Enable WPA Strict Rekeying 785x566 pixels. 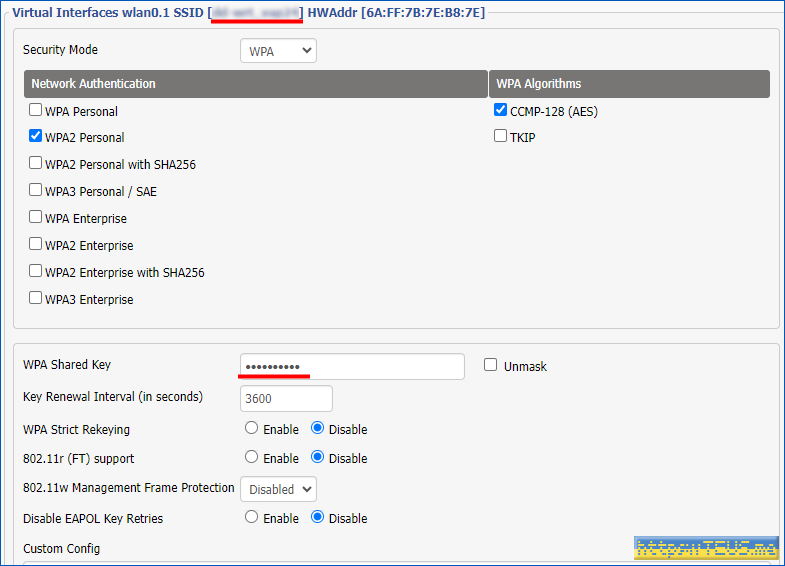[x=252, y=429]
